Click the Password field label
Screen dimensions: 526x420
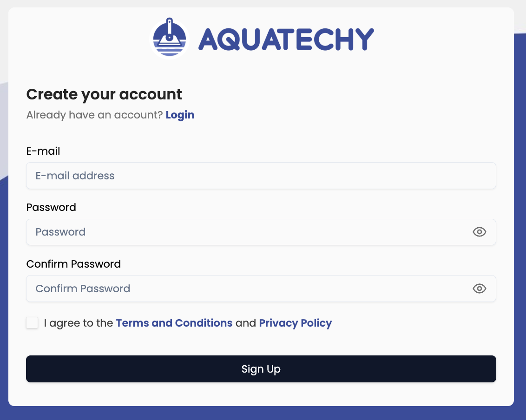click(x=51, y=208)
